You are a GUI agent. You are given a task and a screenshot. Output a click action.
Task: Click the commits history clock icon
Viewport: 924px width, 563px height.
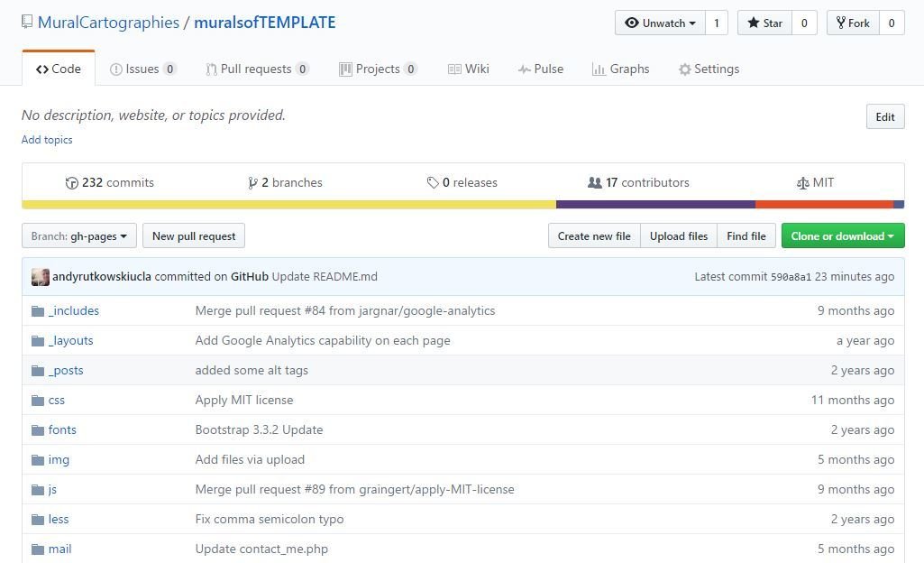coord(72,183)
